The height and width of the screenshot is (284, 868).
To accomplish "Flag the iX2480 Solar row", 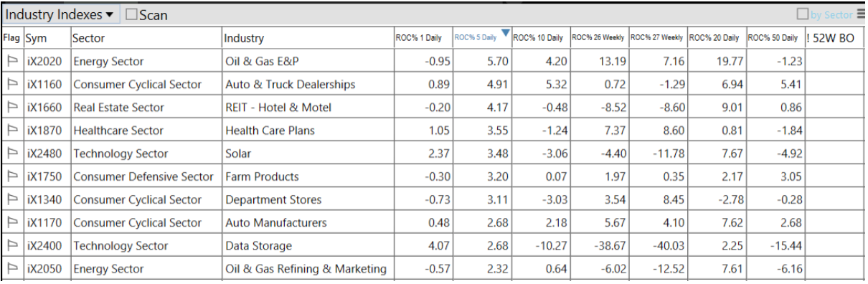I will click(11, 153).
